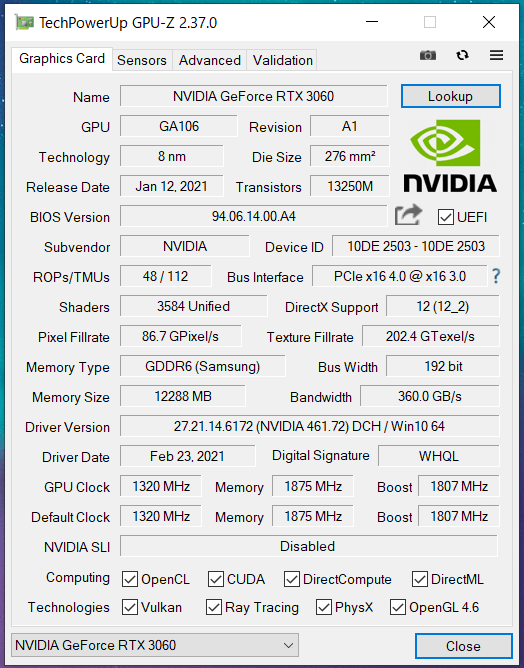Click the Device ID field 10DE 2503
524x668 pixels.
pyautogui.click(x=415, y=246)
